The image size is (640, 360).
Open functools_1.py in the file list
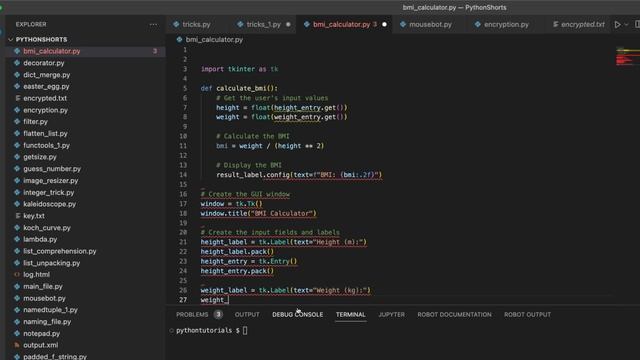[x=47, y=145]
